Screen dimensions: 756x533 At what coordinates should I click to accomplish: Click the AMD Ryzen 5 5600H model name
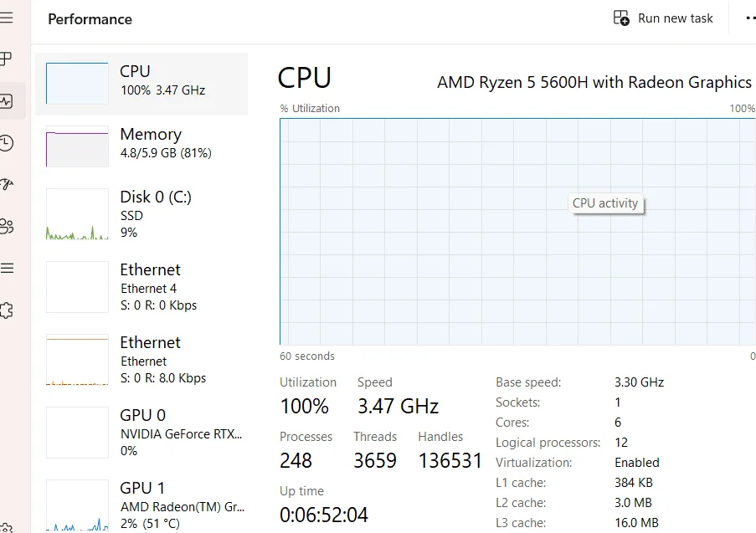click(594, 82)
